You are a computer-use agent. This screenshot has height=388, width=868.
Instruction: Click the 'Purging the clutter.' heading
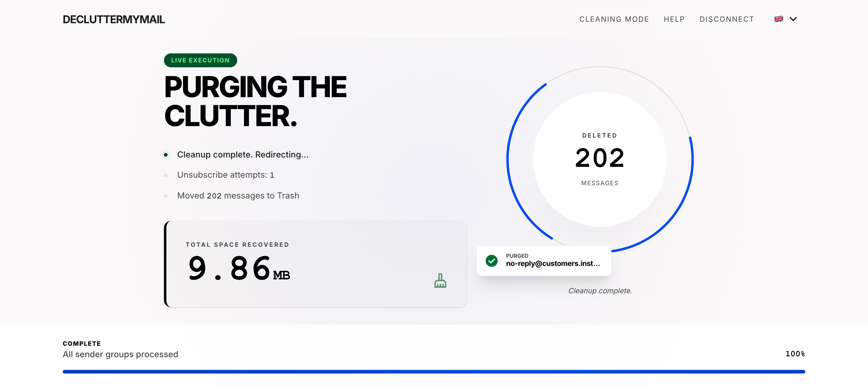click(x=255, y=101)
